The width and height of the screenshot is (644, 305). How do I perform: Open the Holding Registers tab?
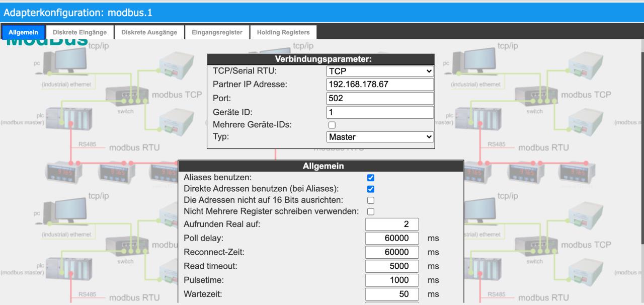[283, 32]
